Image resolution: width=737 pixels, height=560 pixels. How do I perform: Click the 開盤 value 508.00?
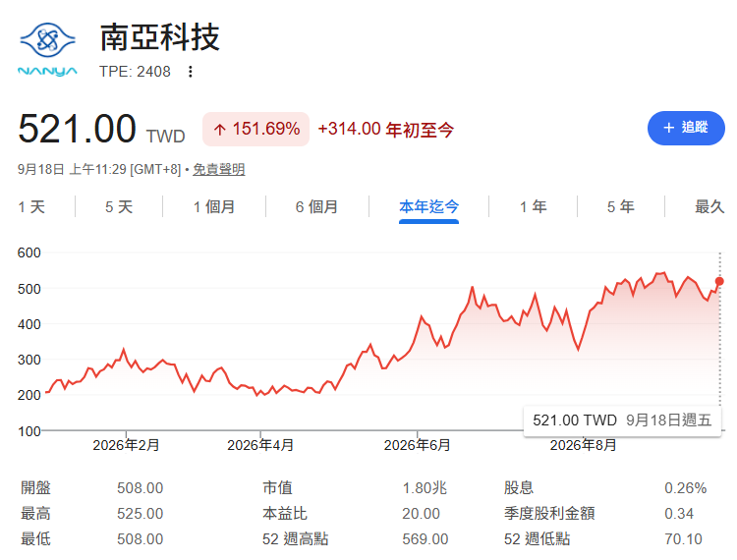(x=141, y=488)
